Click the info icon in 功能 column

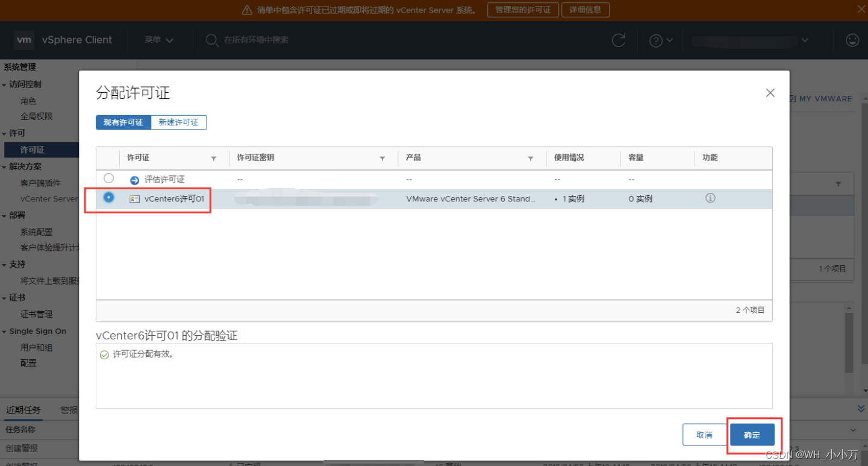710,198
